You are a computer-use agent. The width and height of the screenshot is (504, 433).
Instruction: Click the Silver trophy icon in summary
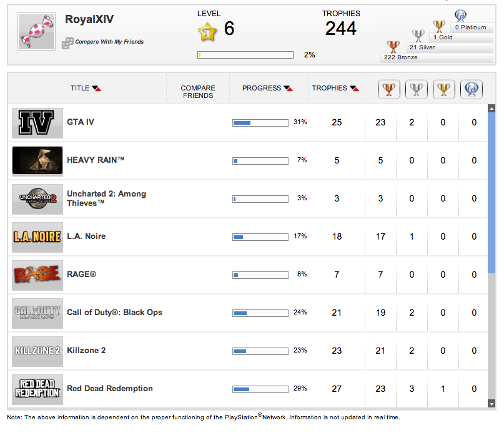click(418, 36)
